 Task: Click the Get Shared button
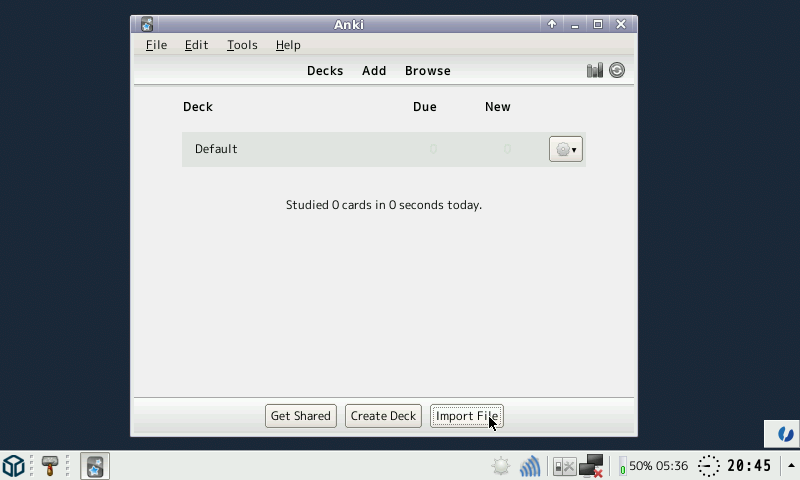coord(301,416)
